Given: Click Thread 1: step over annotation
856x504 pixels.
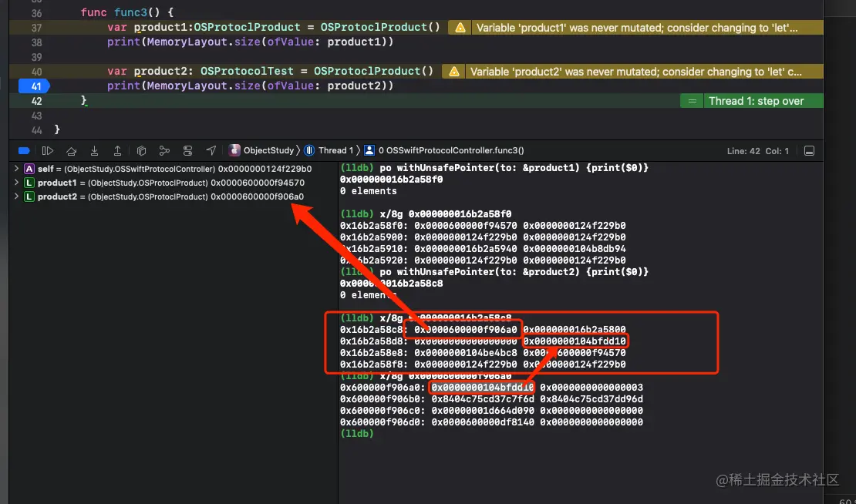Looking at the screenshot, I should click(756, 101).
